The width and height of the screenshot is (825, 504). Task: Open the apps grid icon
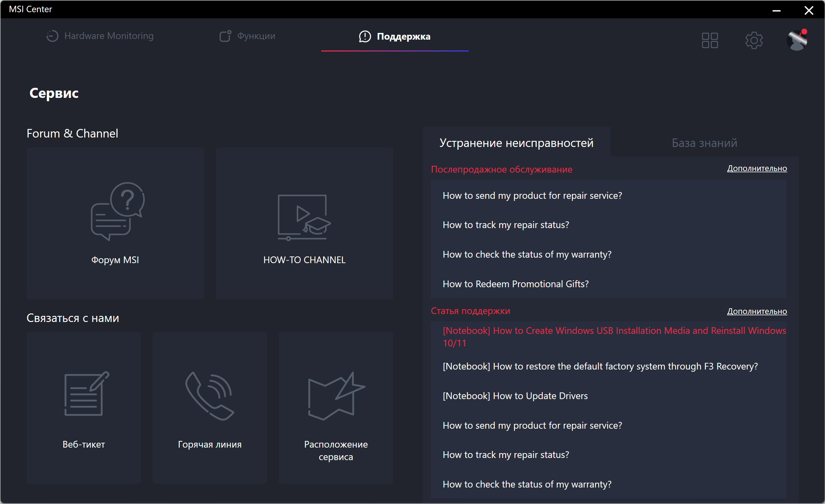point(710,40)
